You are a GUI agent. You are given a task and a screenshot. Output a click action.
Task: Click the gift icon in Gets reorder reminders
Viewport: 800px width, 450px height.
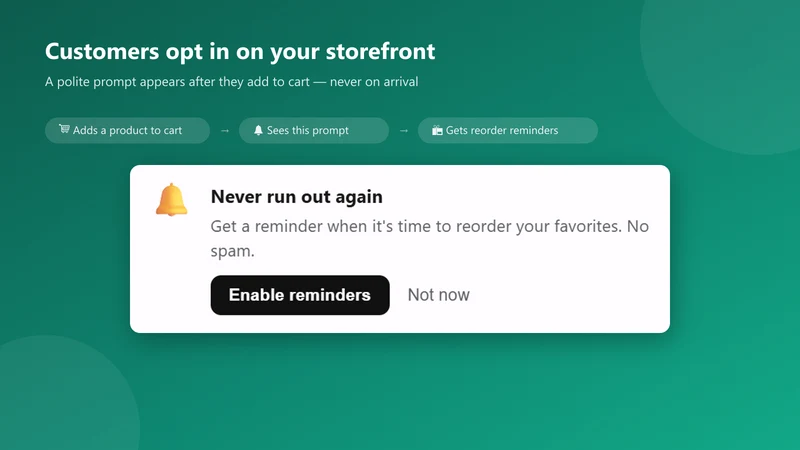click(437, 130)
